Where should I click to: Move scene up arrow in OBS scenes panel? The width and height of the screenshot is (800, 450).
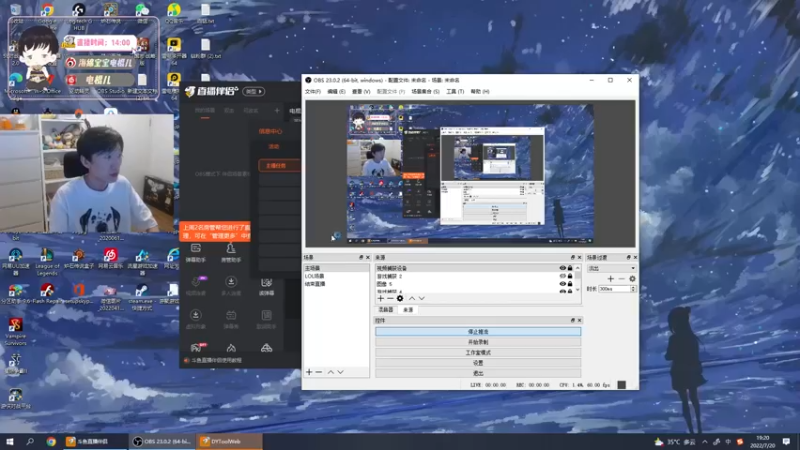click(x=331, y=372)
